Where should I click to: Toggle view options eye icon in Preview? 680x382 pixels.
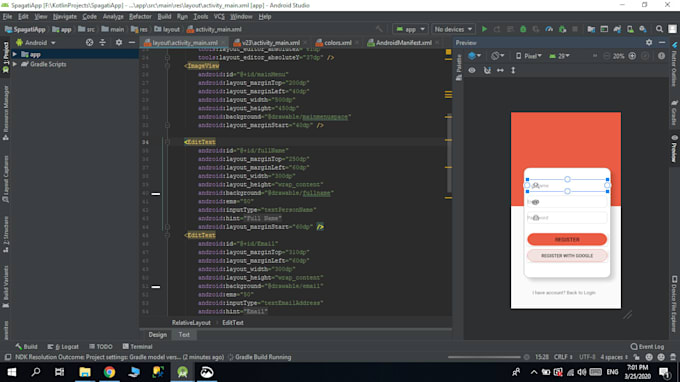[x=472, y=70]
